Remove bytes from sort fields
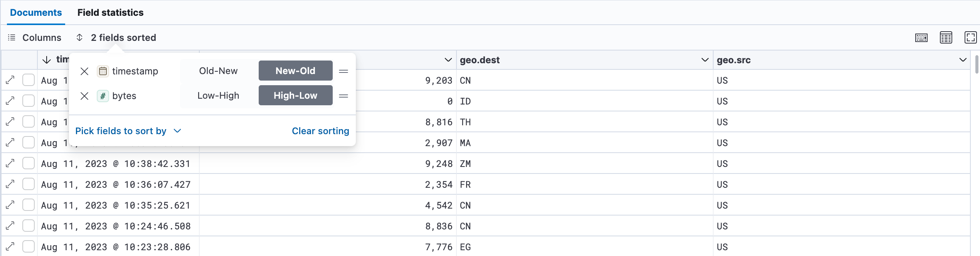This screenshot has width=980, height=256. pyautogui.click(x=84, y=96)
